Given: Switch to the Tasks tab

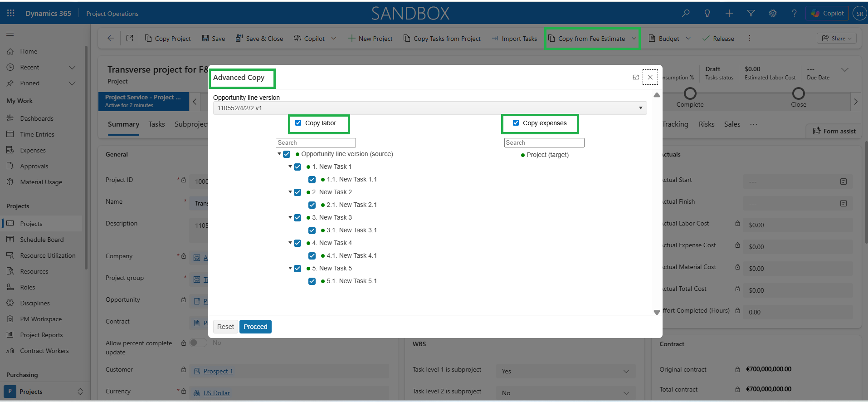Looking at the screenshot, I should 156,124.
